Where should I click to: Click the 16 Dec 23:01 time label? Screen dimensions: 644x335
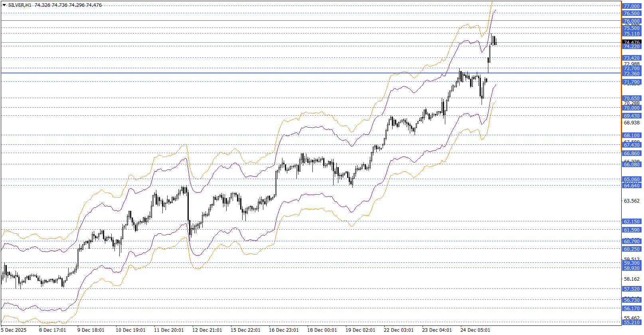coord(284,330)
